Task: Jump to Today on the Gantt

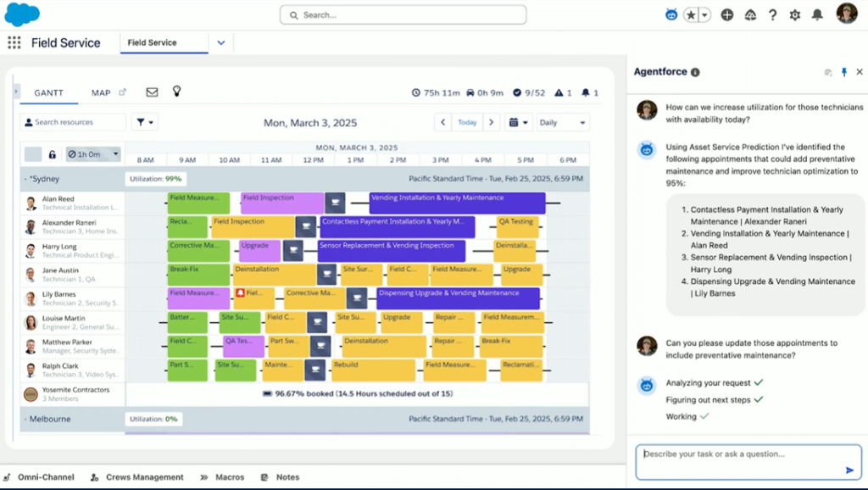Action: pos(467,122)
